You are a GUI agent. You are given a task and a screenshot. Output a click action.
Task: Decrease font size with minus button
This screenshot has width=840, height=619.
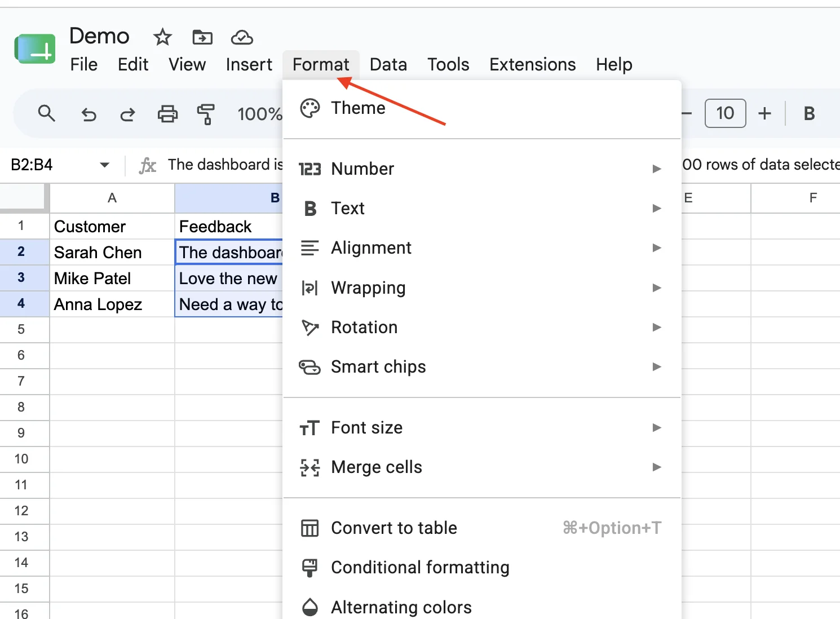pyautogui.click(x=687, y=114)
